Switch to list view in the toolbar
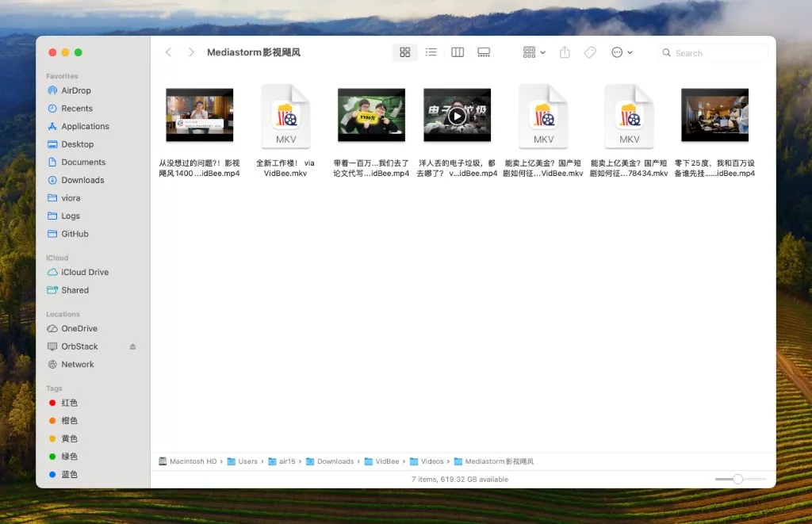This screenshot has width=812, height=524. point(431,52)
